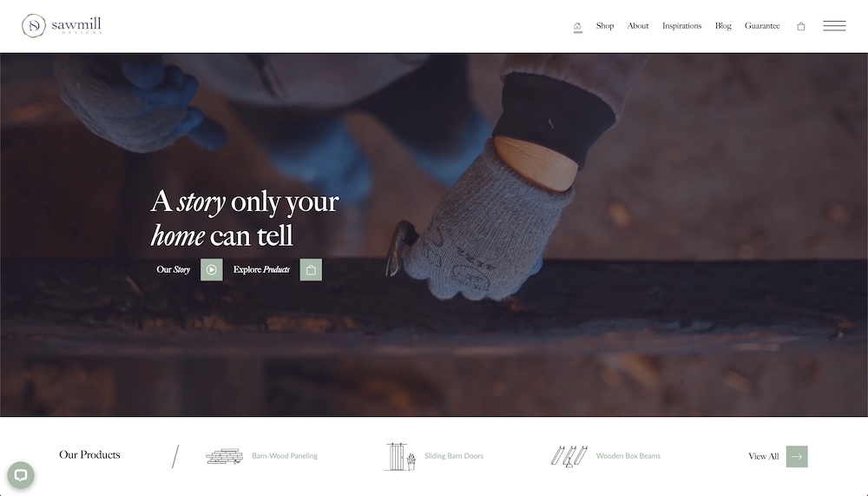Open the Shop menu item
The image size is (868, 496).
tap(605, 25)
